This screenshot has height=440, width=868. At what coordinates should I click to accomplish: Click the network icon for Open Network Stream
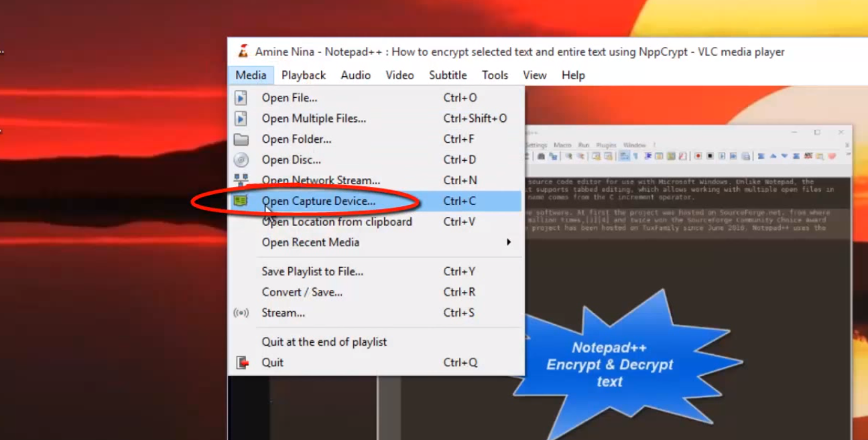(x=241, y=180)
